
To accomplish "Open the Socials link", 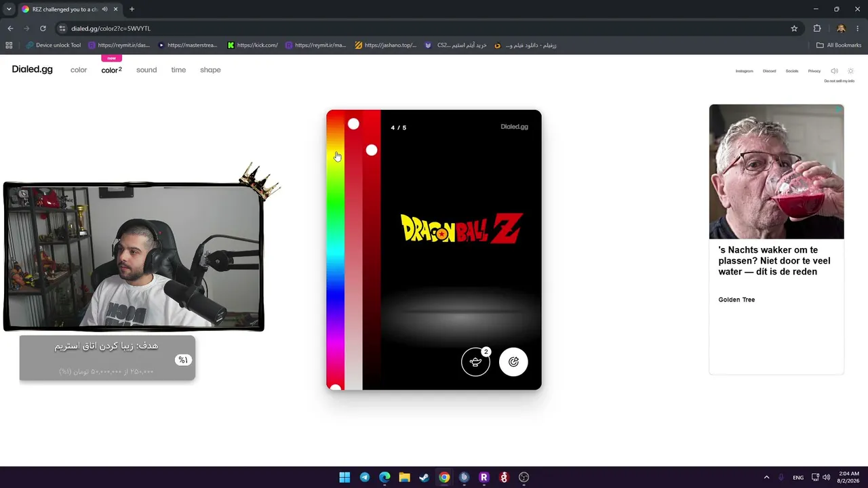I will 792,71.
